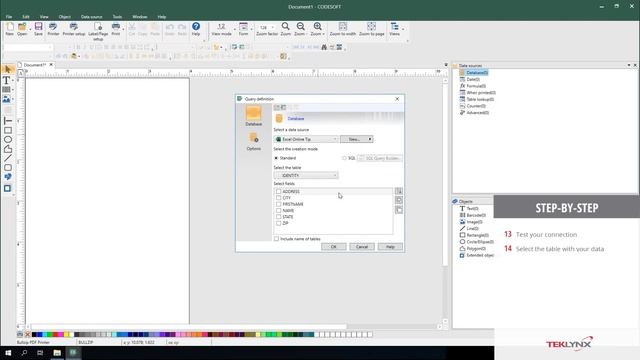
Task: Click the Views toolbar icon
Action: [394, 27]
